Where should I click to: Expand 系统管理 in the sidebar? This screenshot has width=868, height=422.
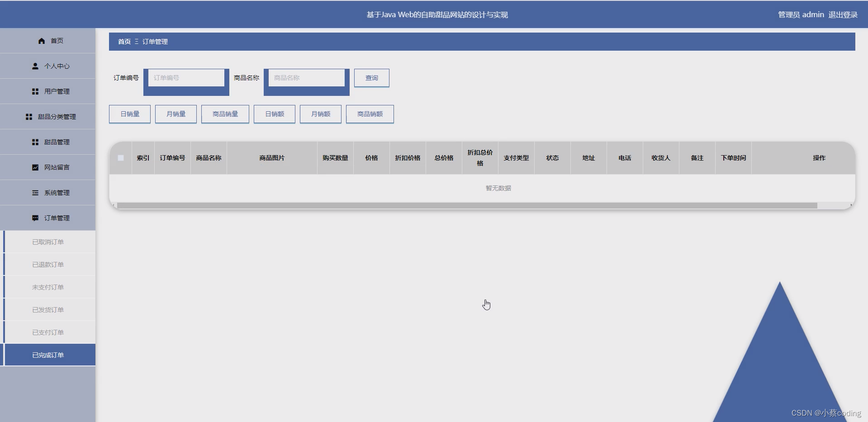(47, 193)
